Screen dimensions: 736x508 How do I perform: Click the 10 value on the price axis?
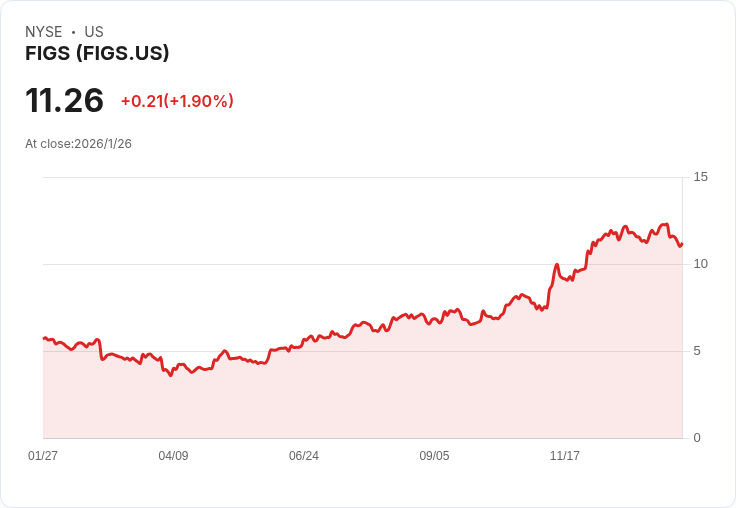coord(700,264)
